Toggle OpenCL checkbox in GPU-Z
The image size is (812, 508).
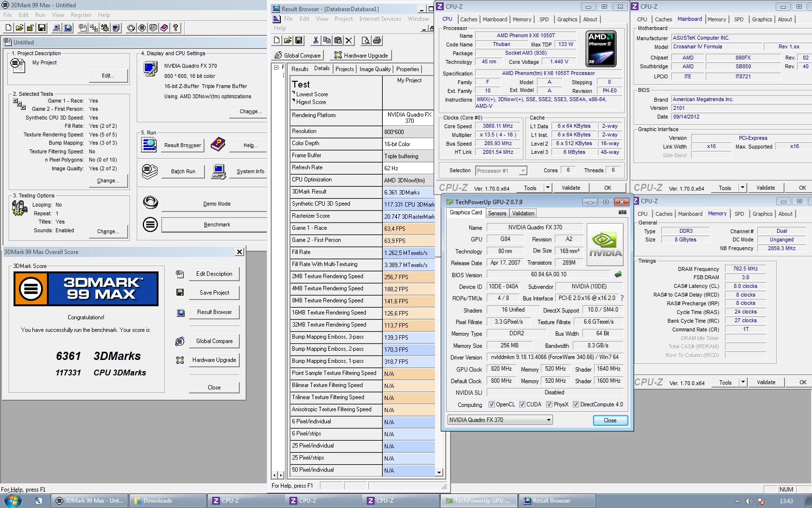coord(492,404)
